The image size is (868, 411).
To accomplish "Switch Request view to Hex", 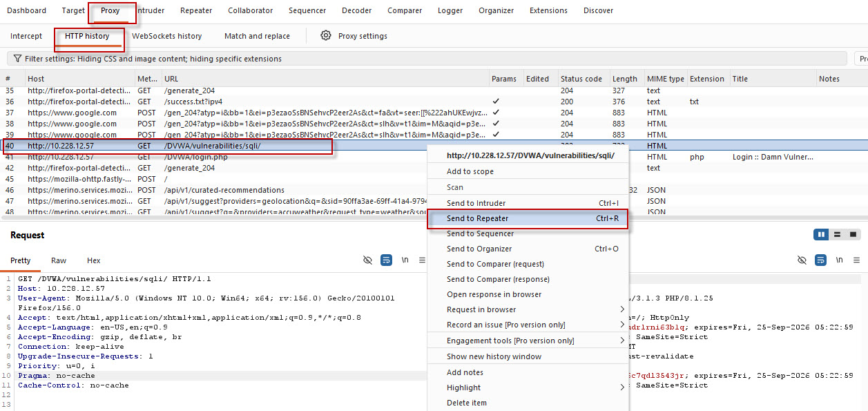I will point(94,260).
